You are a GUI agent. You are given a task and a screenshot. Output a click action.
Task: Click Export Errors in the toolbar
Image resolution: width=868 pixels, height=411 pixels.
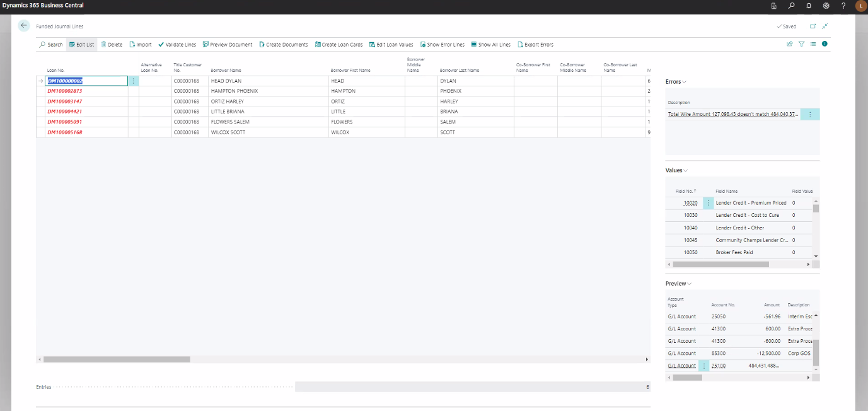pyautogui.click(x=535, y=44)
